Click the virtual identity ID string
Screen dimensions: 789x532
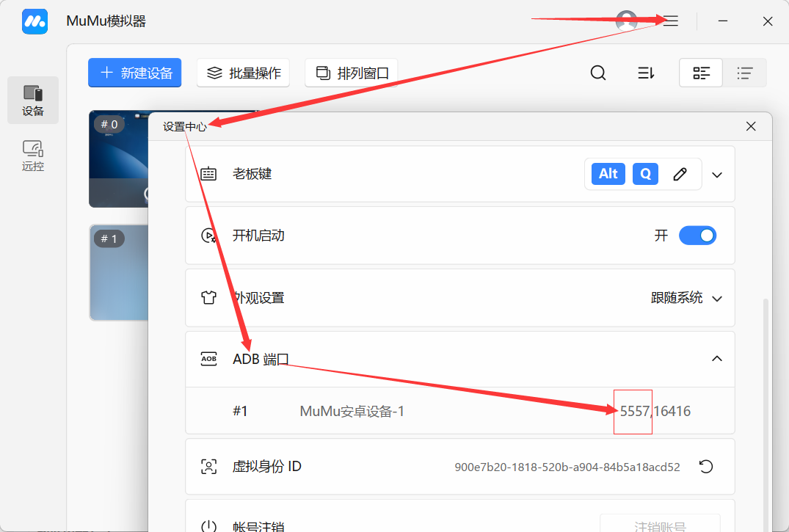pos(567,467)
